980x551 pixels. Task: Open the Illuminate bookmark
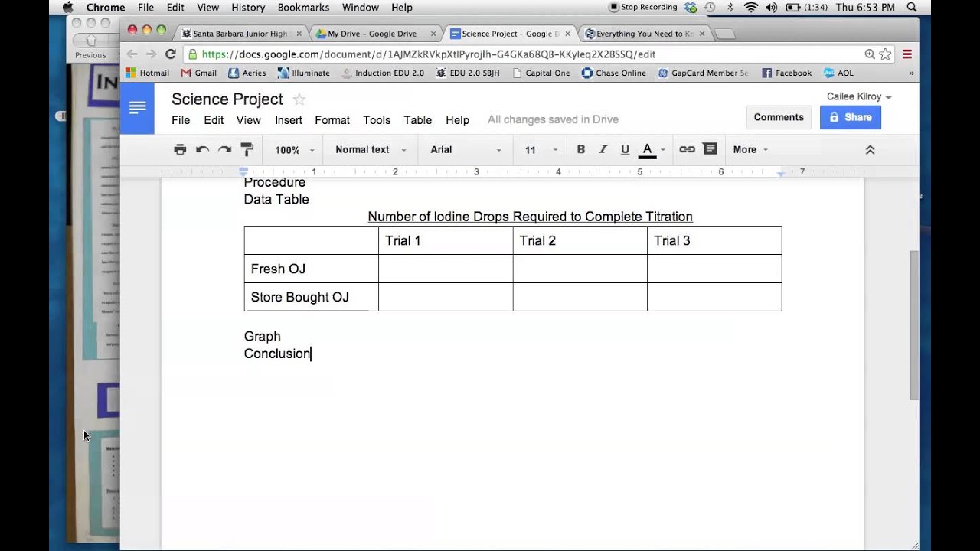[x=304, y=73]
